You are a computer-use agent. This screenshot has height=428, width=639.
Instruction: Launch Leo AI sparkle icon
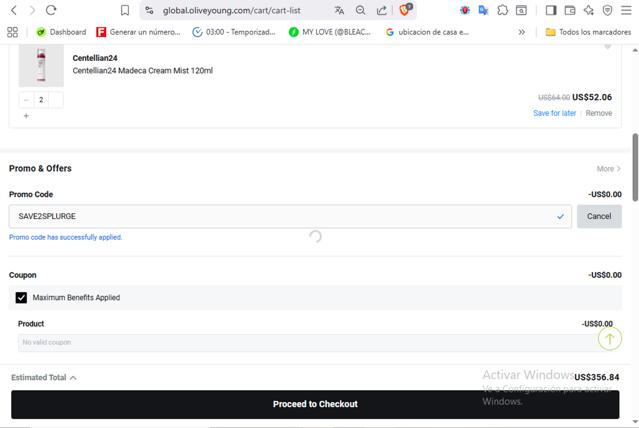point(588,10)
